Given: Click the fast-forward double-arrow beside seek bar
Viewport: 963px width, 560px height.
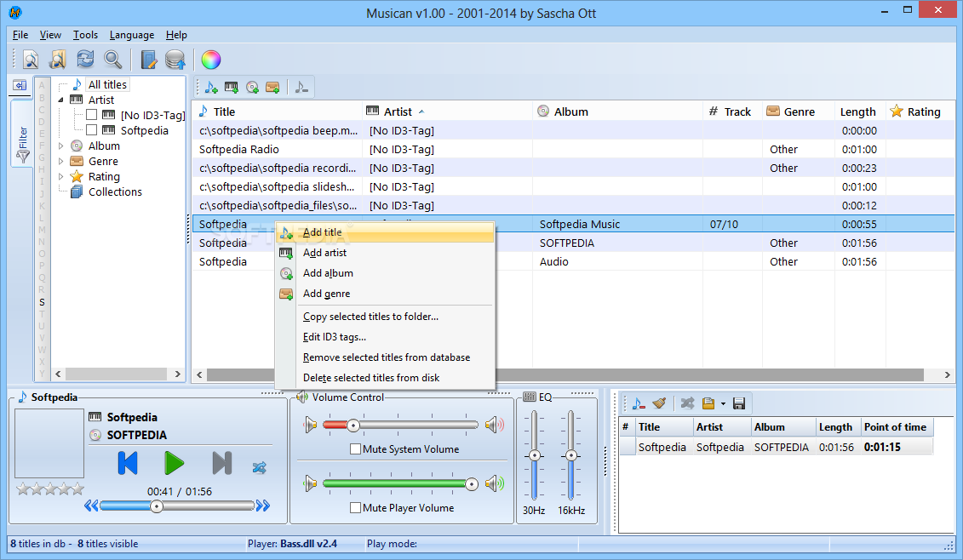Looking at the screenshot, I should pyautogui.click(x=263, y=506).
